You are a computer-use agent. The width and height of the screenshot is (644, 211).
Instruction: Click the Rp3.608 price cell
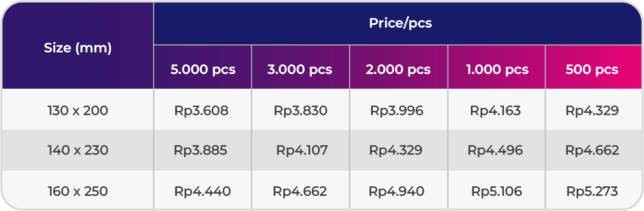coord(203,110)
